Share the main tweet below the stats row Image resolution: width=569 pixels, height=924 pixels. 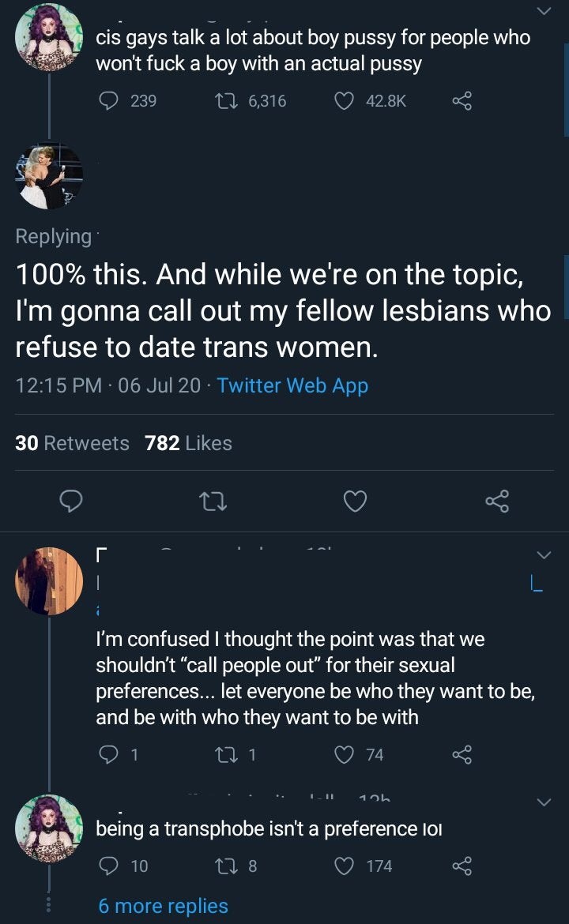click(498, 501)
